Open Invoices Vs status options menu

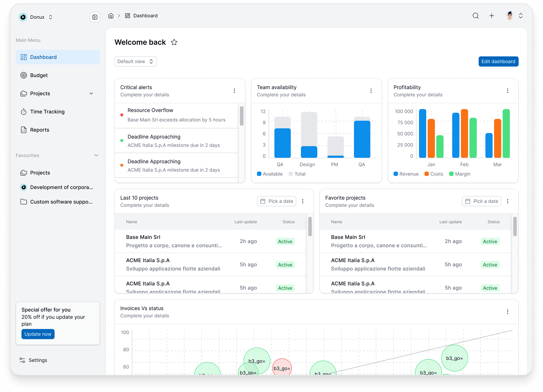pyautogui.click(x=508, y=312)
